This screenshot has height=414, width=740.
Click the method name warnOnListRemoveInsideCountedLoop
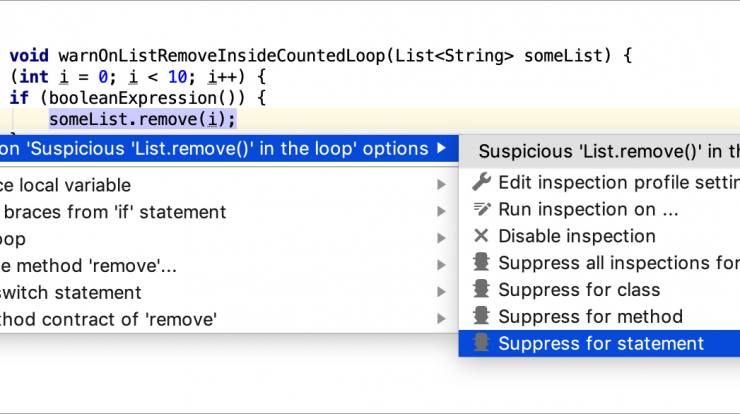click(222, 56)
